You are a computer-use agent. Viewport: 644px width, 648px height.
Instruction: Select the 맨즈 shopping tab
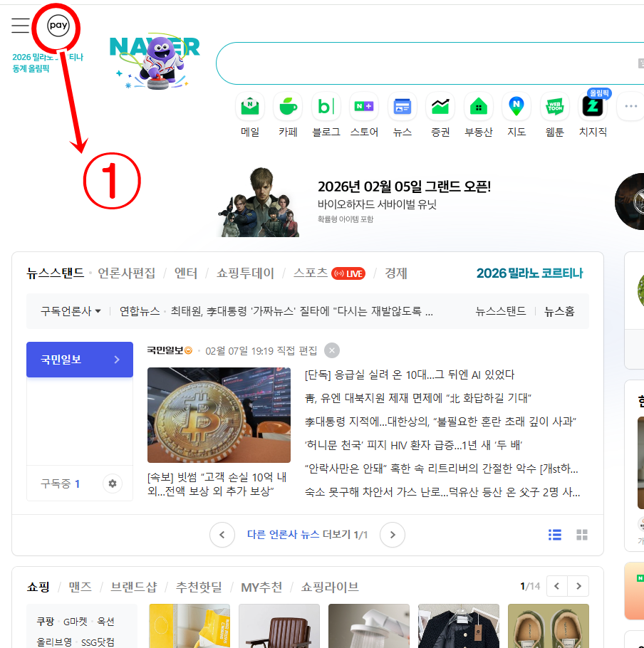click(x=80, y=587)
